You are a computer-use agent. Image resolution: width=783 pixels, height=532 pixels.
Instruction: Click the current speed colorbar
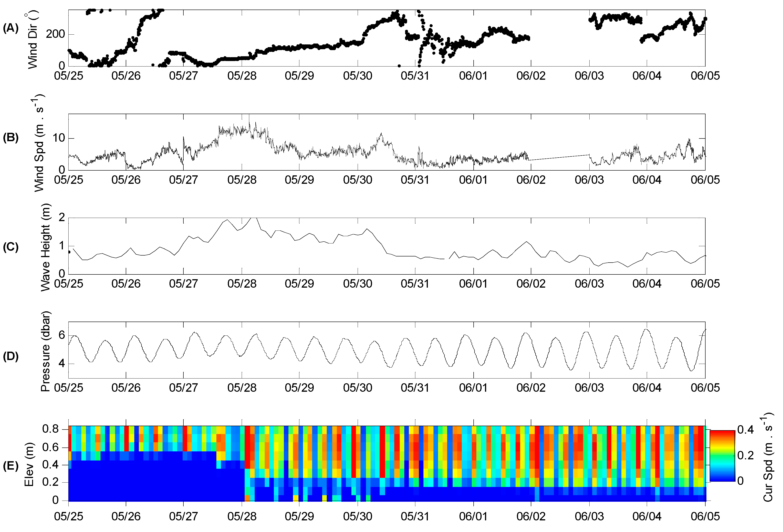[x=722, y=455]
